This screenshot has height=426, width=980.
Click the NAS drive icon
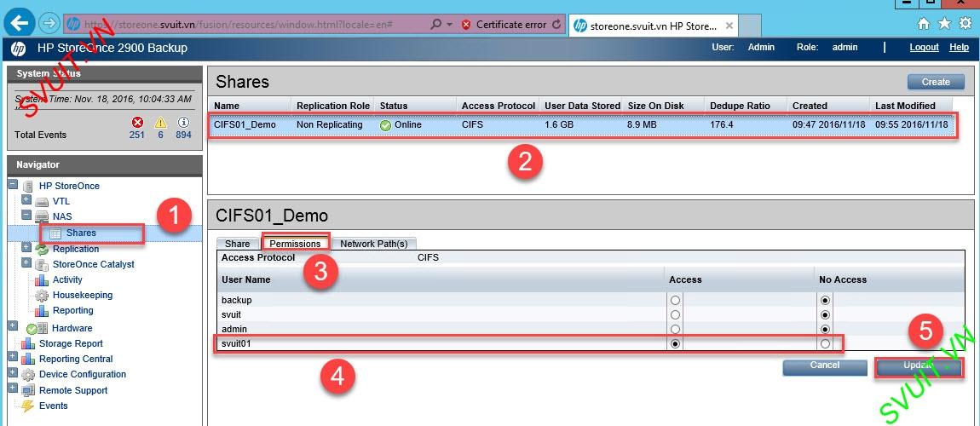[x=41, y=216]
